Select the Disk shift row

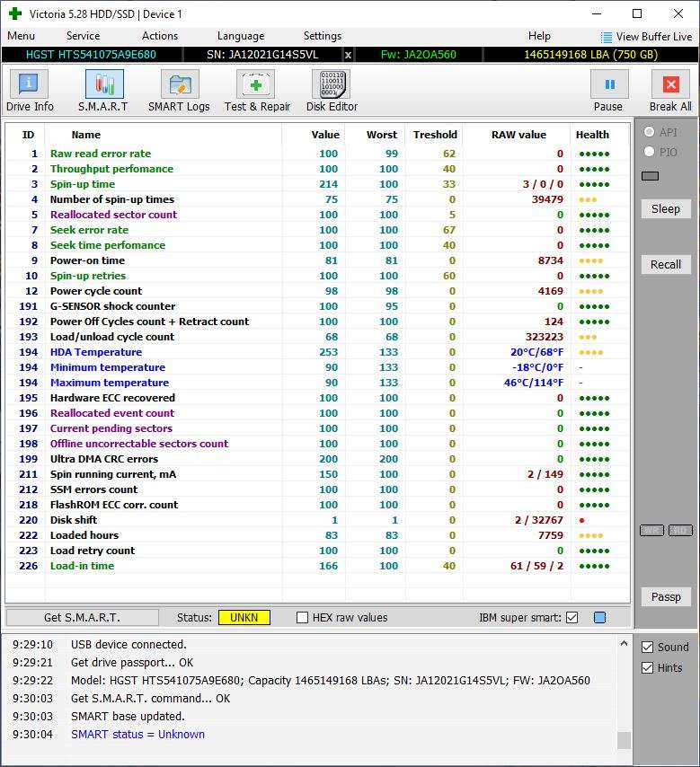(x=317, y=520)
